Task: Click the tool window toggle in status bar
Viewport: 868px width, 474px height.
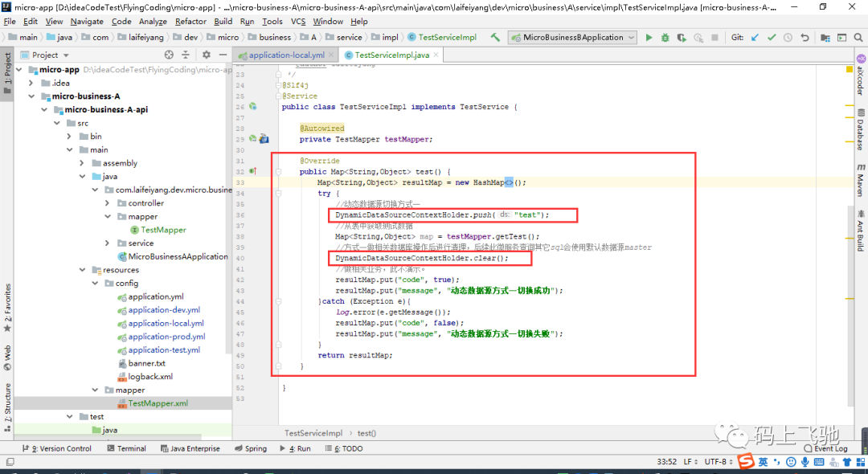Action: tap(10, 462)
